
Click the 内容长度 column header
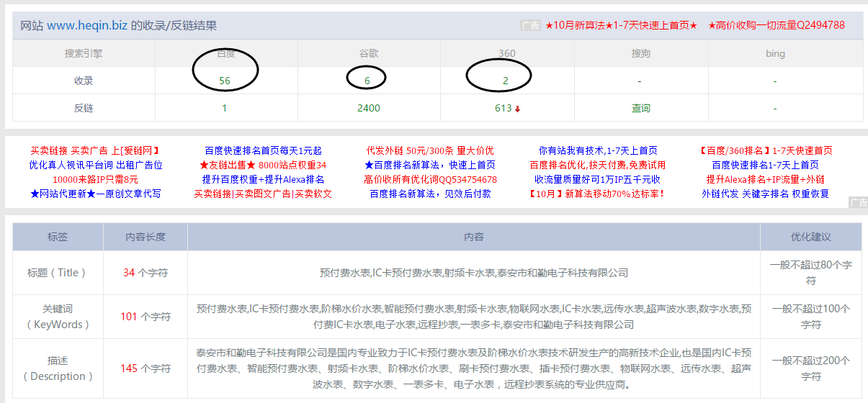tap(146, 237)
